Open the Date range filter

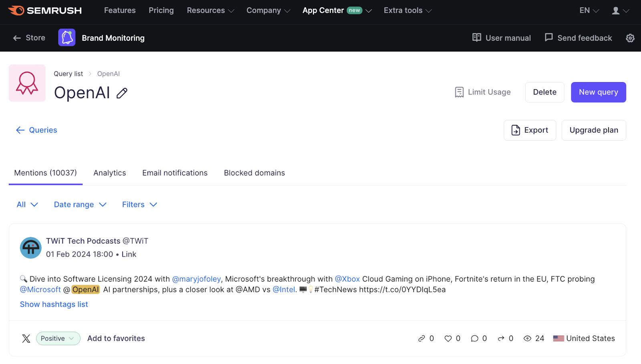pyautogui.click(x=80, y=204)
